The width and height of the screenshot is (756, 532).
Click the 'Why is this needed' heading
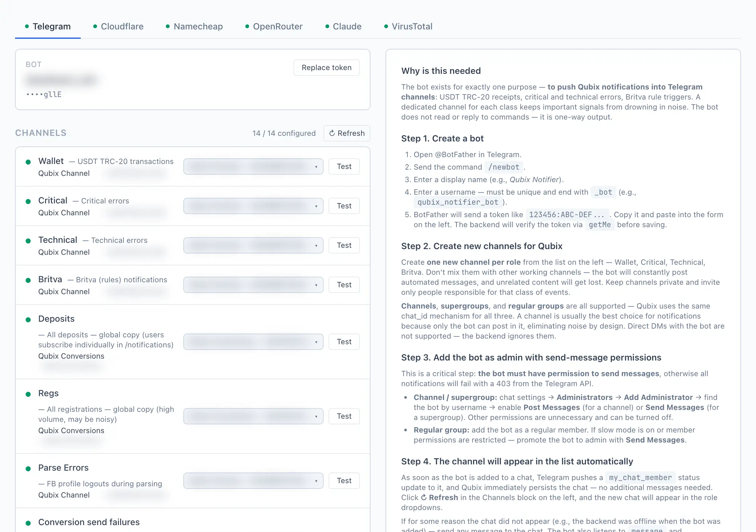(441, 71)
